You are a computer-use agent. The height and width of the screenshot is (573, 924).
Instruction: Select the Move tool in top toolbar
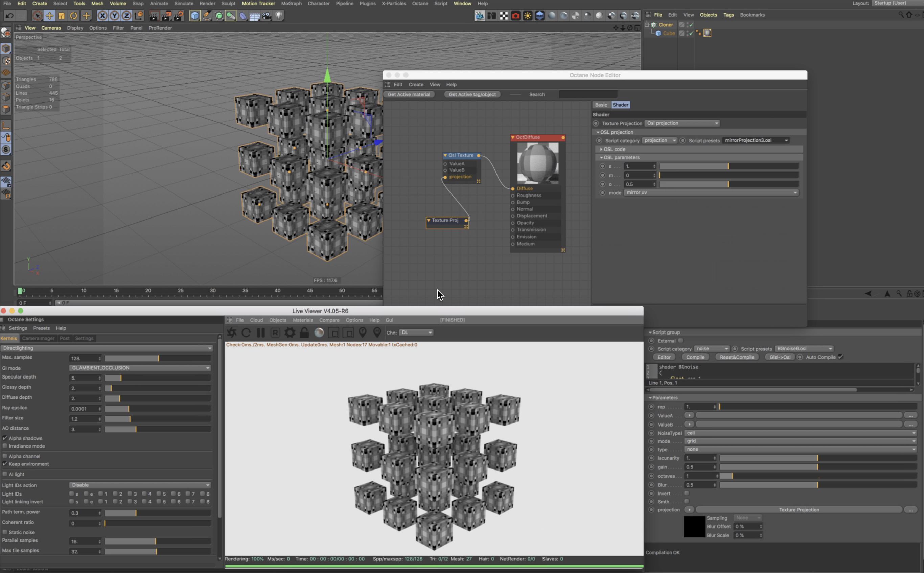(49, 16)
